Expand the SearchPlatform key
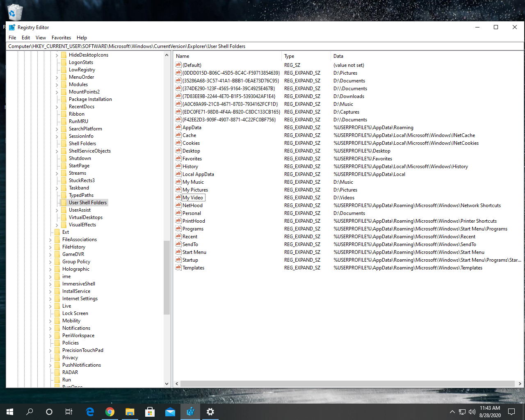The height and width of the screenshot is (420, 525). point(57,129)
